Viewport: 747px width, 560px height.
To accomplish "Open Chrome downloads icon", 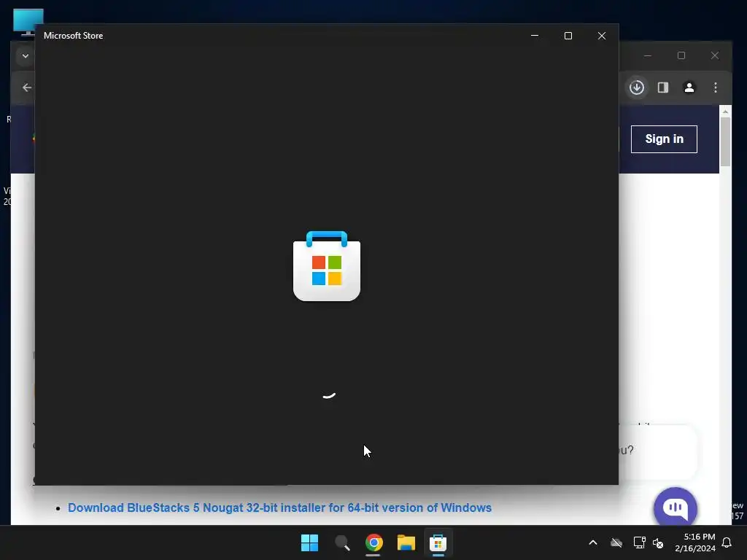I will pyautogui.click(x=637, y=87).
